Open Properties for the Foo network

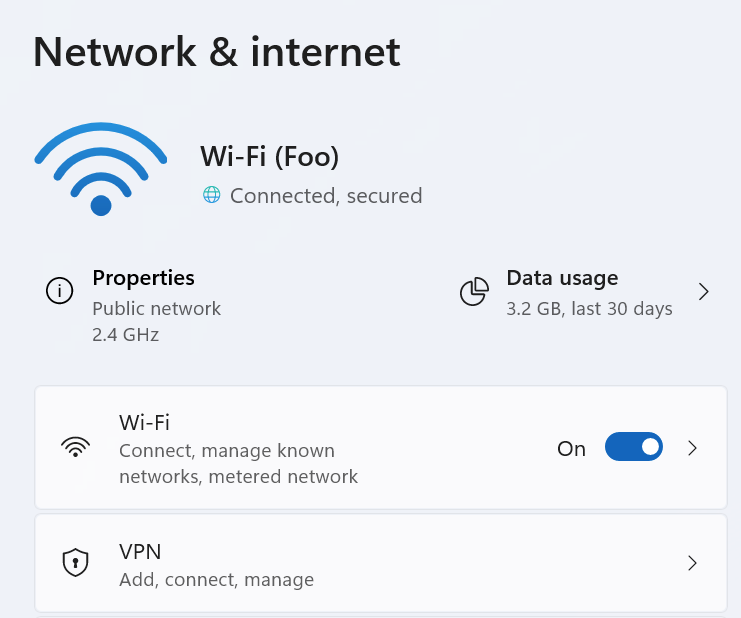tap(143, 278)
